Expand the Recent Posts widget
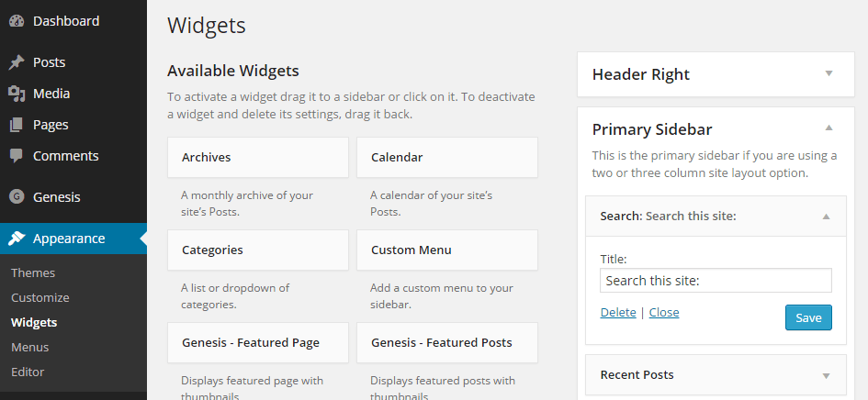The image size is (868, 400). point(826,375)
